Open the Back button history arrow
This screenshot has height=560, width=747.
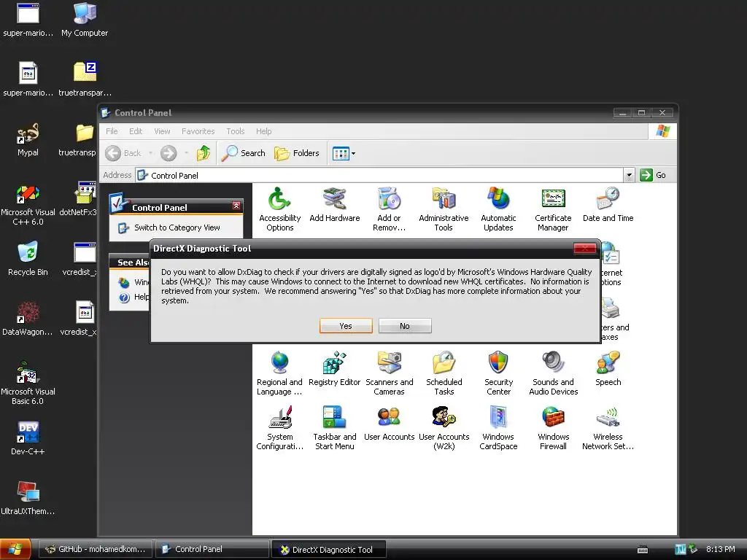[x=150, y=153]
